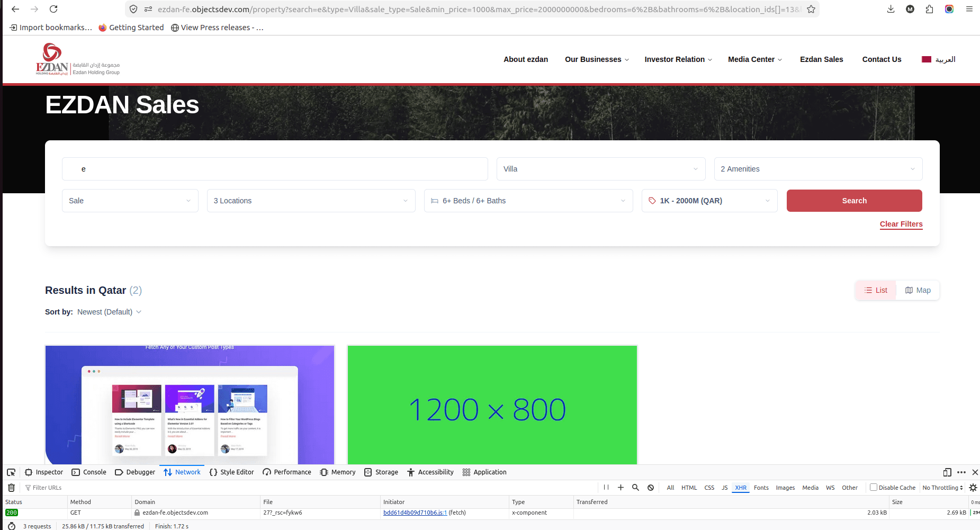Open the Ezdan Sales nav link

pos(822,59)
